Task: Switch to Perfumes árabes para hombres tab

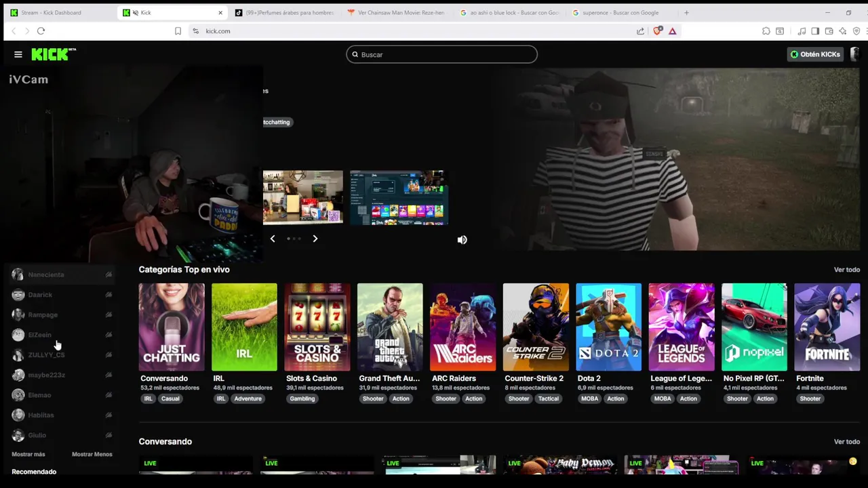Action: tap(283, 12)
